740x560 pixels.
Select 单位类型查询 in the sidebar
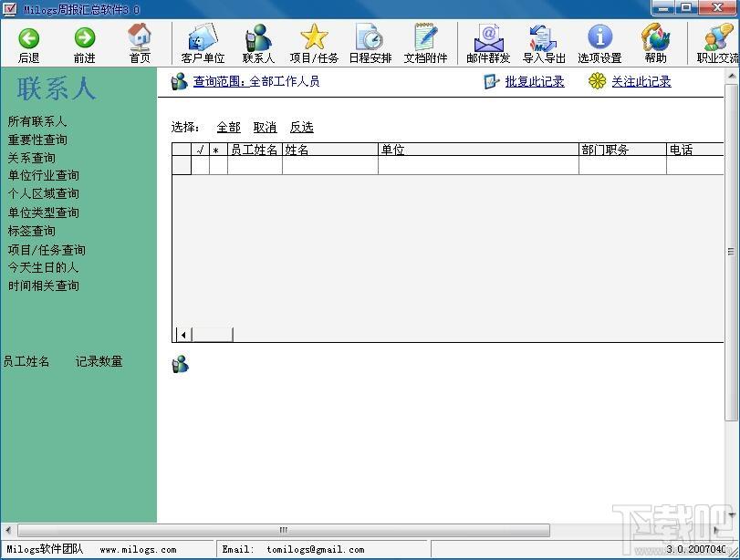(44, 213)
